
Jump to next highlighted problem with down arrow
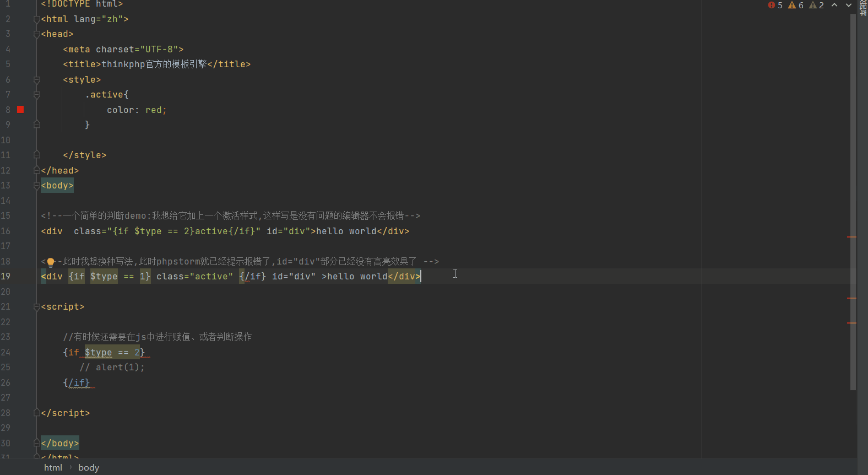tap(849, 5)
